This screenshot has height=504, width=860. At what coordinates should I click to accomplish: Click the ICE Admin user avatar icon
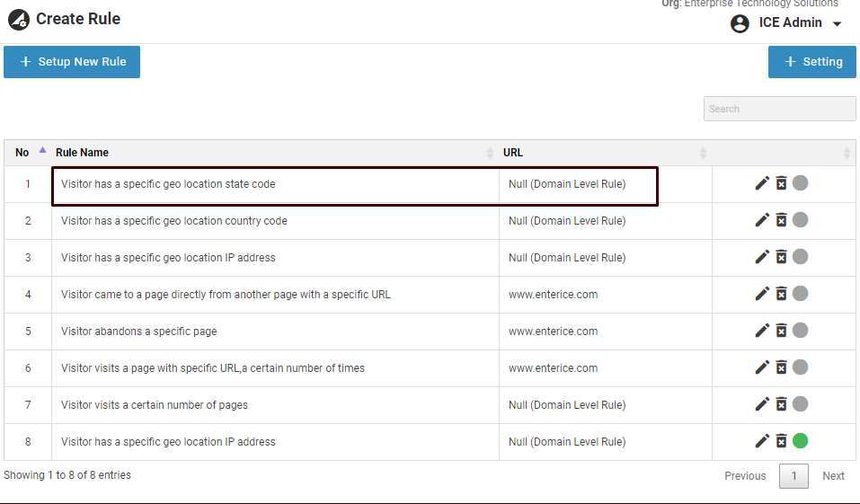pyautogui.click(x=740, y=23)
